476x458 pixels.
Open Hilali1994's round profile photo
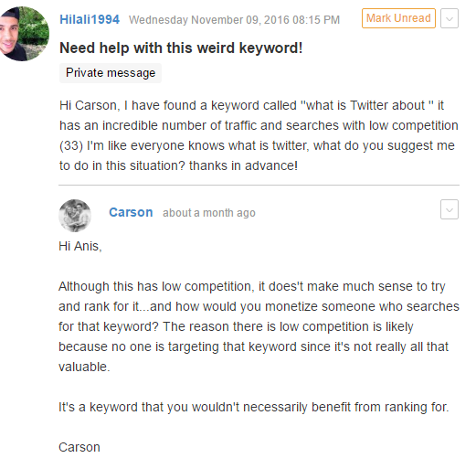[x=23, y=34]
